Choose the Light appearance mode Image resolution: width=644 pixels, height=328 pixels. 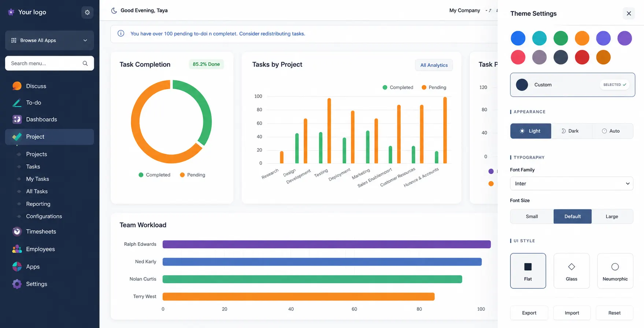[x=530, y=131]
